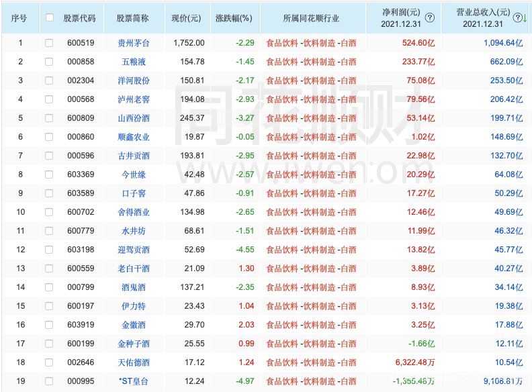Screen dimensions: 532x392
Task: Check the box for 口子窖 row
Action: (49, 193)
